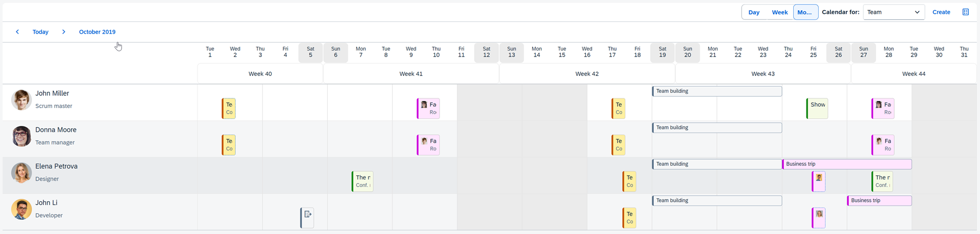Image resolution: width=980 pixels, height=234 pixels.
Task: Open John Miller's green Show appointment
Action: (817, 109)
